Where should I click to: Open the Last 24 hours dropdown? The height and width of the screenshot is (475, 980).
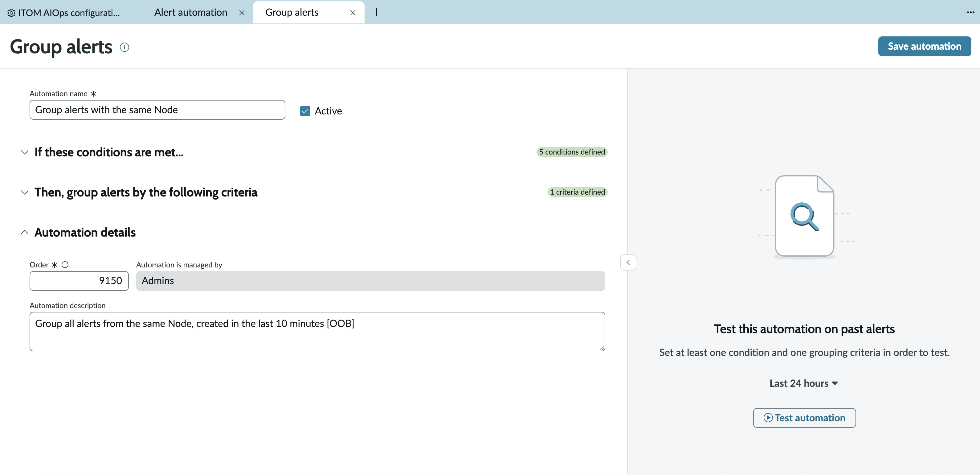point(803,383)
